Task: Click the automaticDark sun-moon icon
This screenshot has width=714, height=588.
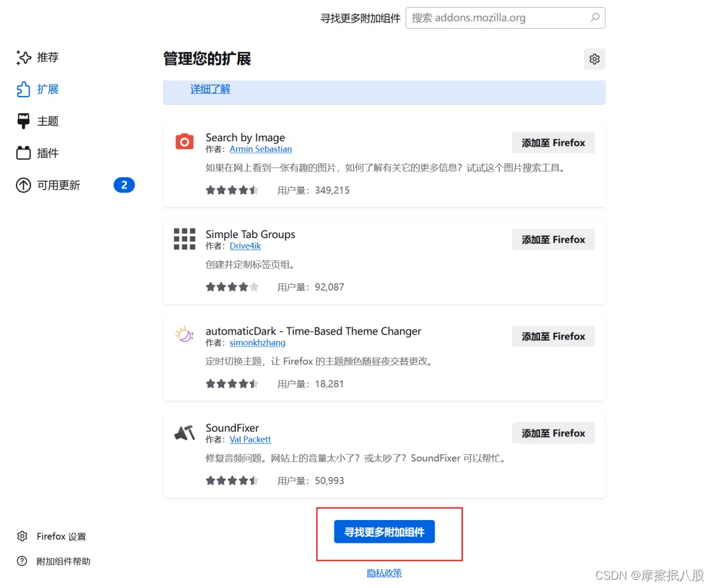Action: click(185, 335)
